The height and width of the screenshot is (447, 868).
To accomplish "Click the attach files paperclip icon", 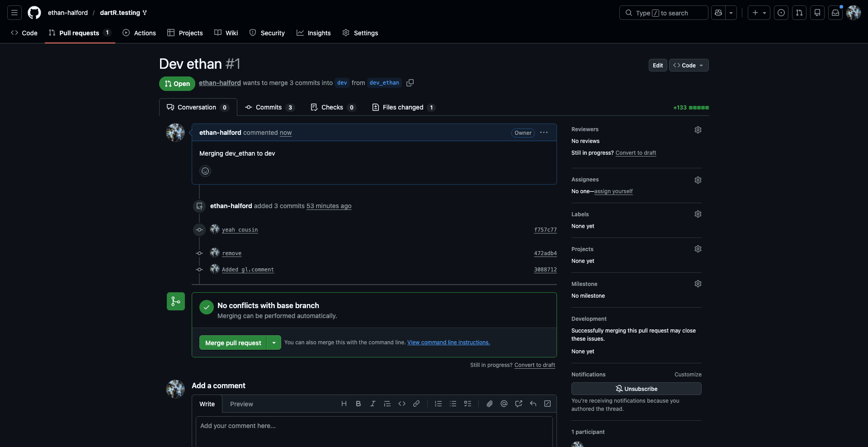I will (x=490, y=404).
